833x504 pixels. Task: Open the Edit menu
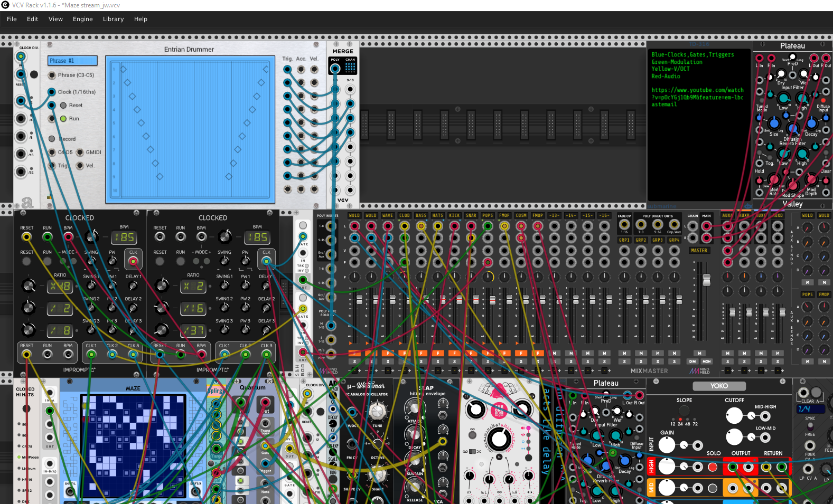[x=33, y=19]
